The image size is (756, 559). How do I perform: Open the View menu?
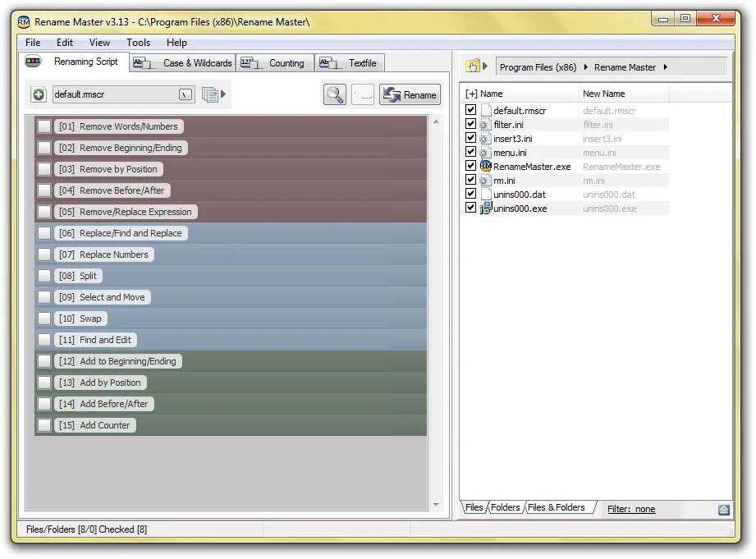(x=99, y=43)
